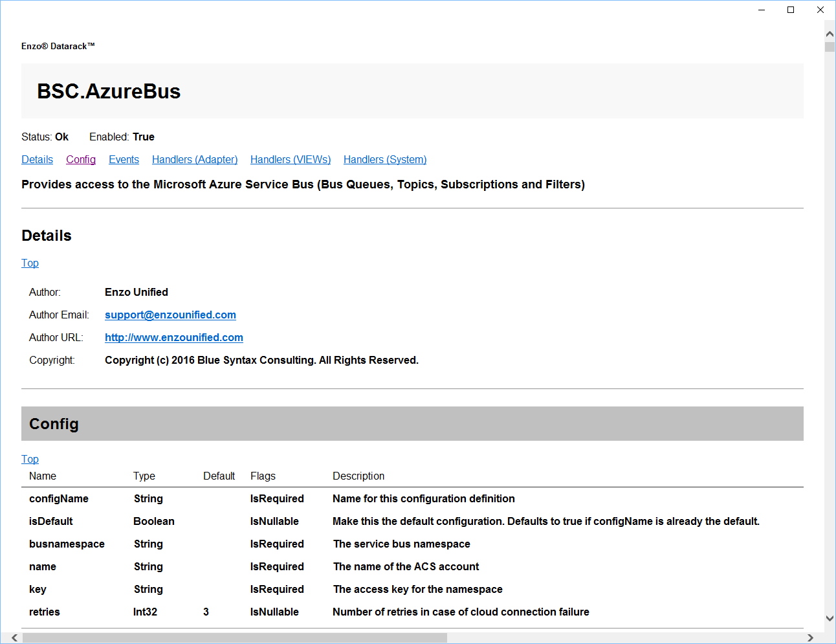Image resolution: width=836 pixels, height=644 pixels.
Task: Click the Status Ok text
Action: coord(45,137)
